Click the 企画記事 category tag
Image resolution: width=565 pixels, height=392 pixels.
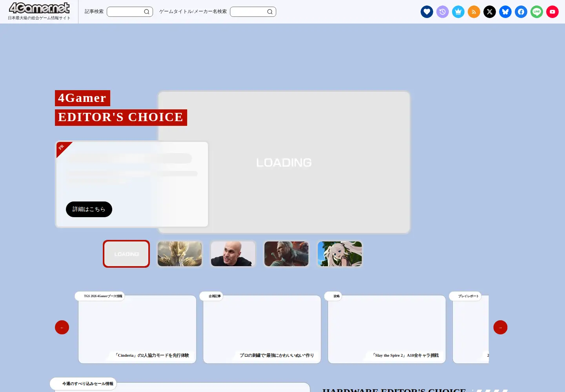(x=211, y=296)
